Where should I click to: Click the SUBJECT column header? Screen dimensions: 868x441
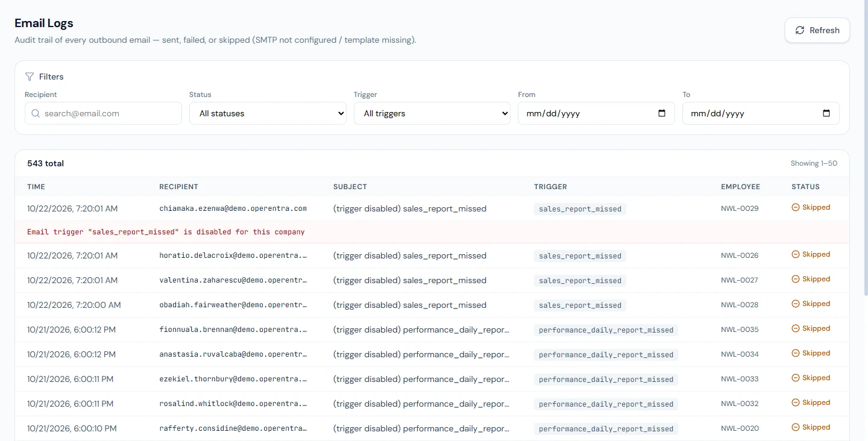click(350, 187)
